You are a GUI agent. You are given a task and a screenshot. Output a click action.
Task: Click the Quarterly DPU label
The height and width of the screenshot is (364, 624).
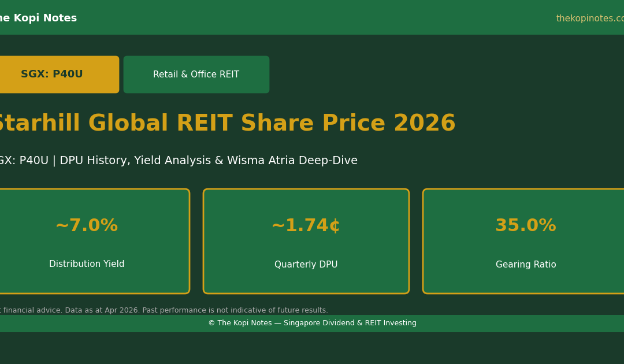306,265
